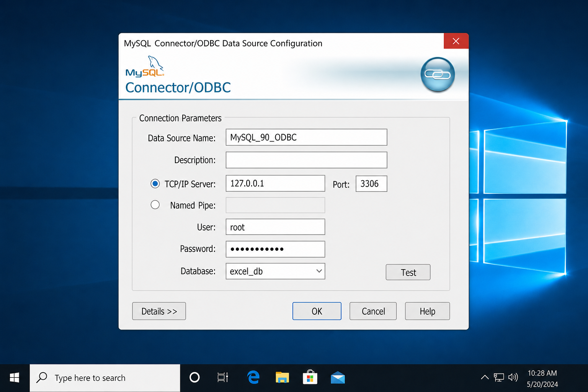Launch Microsoft Edge from taskbar

tap(253, 378)
